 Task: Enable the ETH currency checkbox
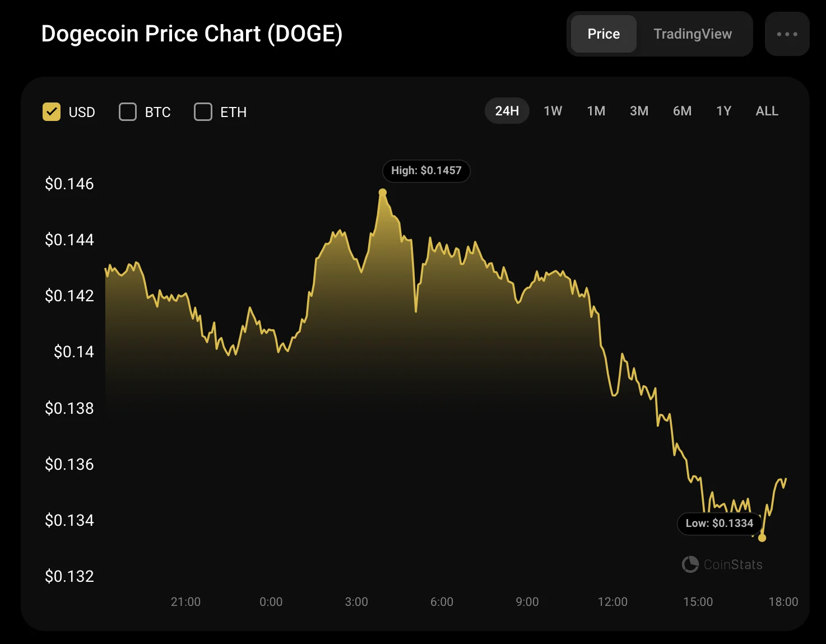203,112
